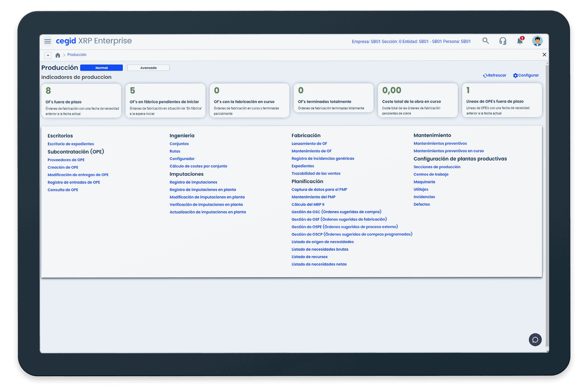Screen dimensions: 588x388
Task: Open the headset support icon
Action: (503, 41)
